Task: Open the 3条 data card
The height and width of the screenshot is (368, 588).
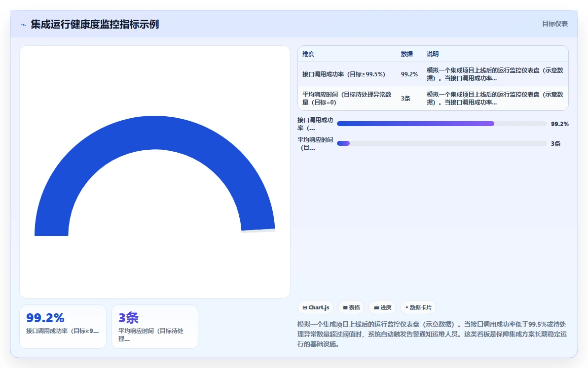Action: [x=155, y=327]
